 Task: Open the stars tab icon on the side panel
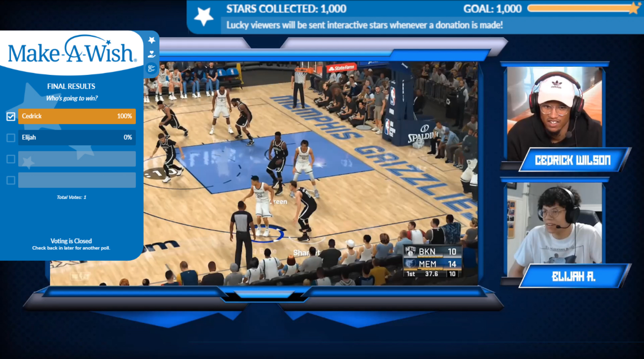[152, 40]
